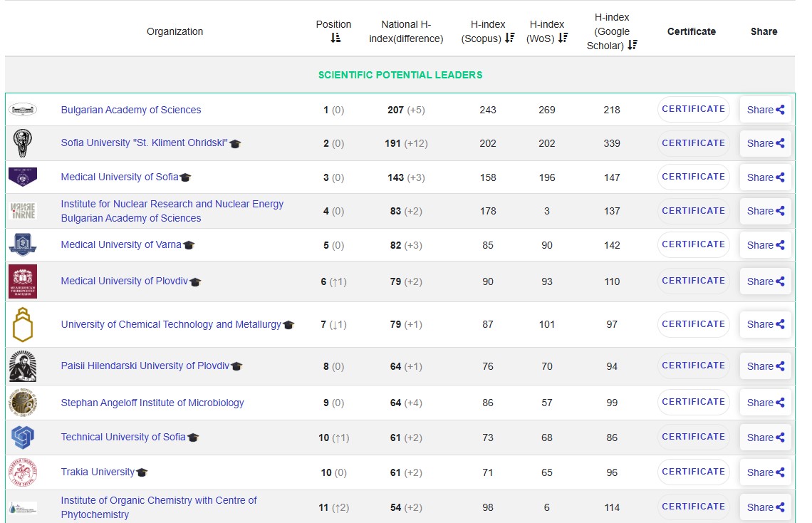Click graduation cap icon beside Medical University of Varna
Screen dimensions: 812x523
tap(189, 245)
